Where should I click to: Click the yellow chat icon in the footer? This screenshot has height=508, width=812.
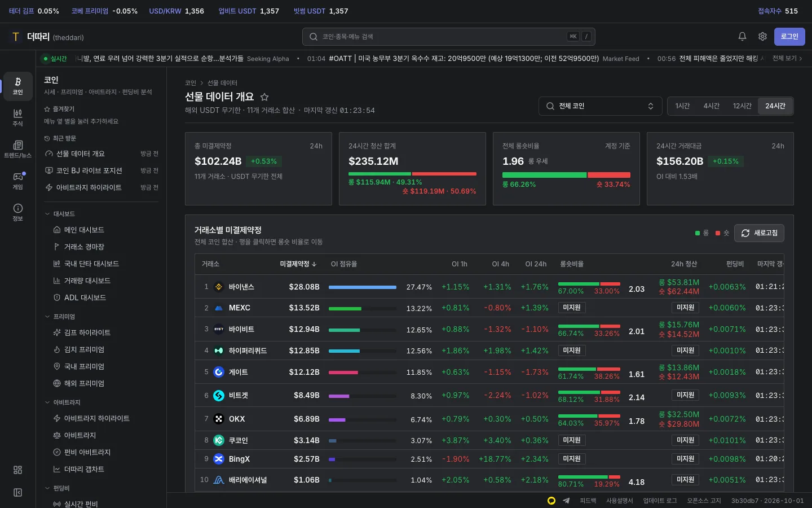[551, 501]
